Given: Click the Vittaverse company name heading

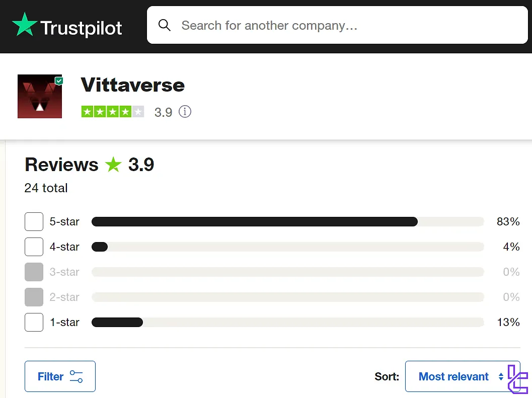Looking at the screenshot, I should [132, 85].
